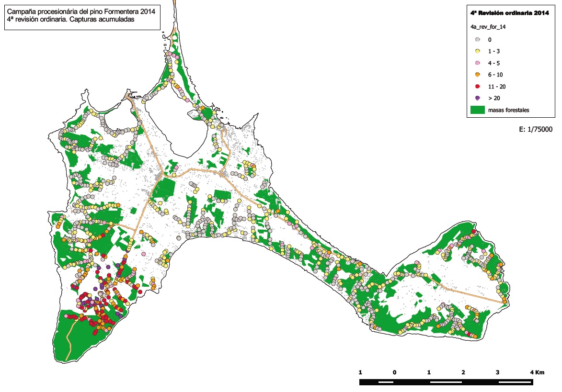Click the red 11 - 20 legend circle
The height and width of the screenshot is (392, 562).
point(477,87)
